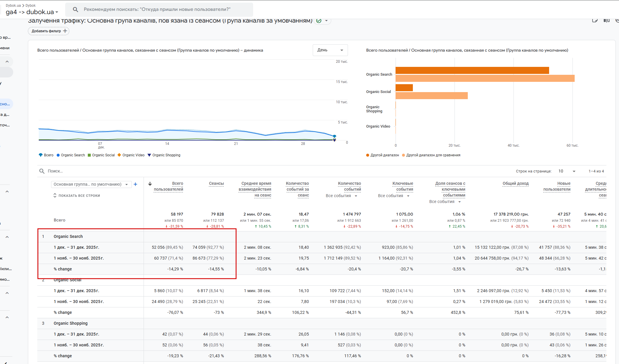Click dark orange Organic Search bar
619x364 pixels.
pos(472,70)
